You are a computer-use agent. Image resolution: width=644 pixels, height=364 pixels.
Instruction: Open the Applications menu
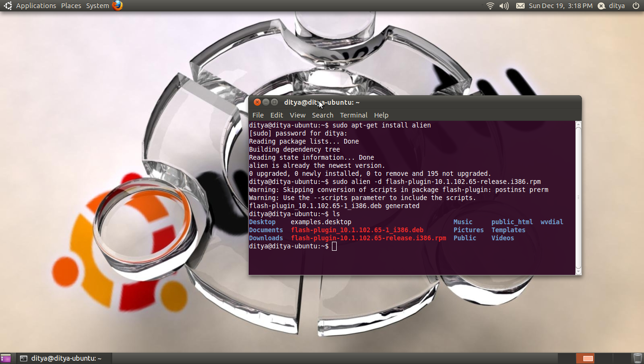pyautogui.click(x=36, y=6)
